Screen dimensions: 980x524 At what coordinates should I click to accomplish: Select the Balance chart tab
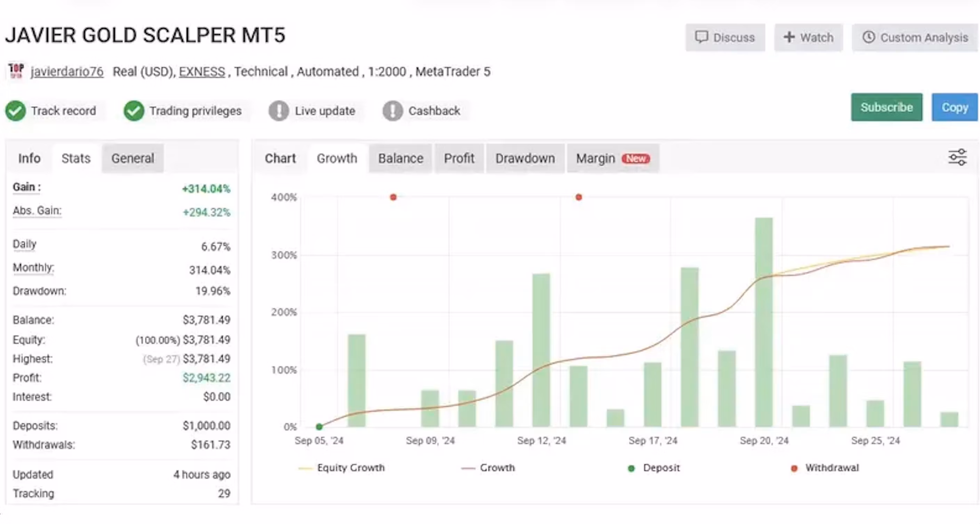pos(401,158)
